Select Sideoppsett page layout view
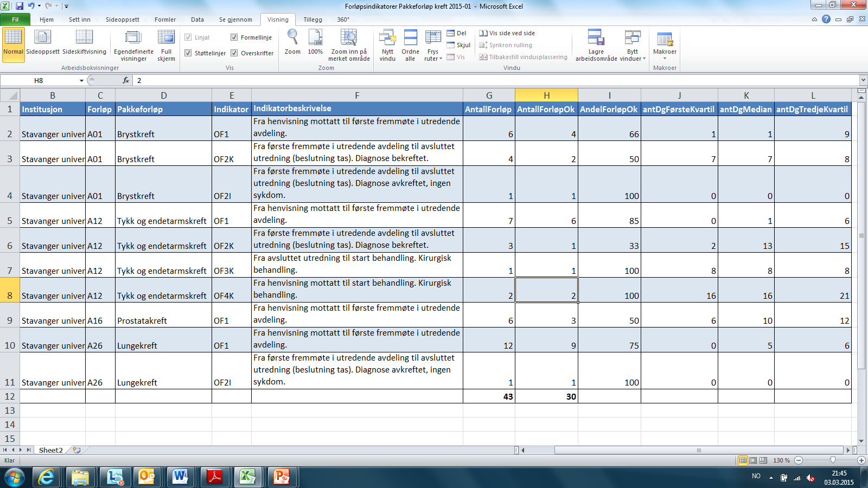The height and width of the screenshot is (488, 868). (x=43, y=42)
